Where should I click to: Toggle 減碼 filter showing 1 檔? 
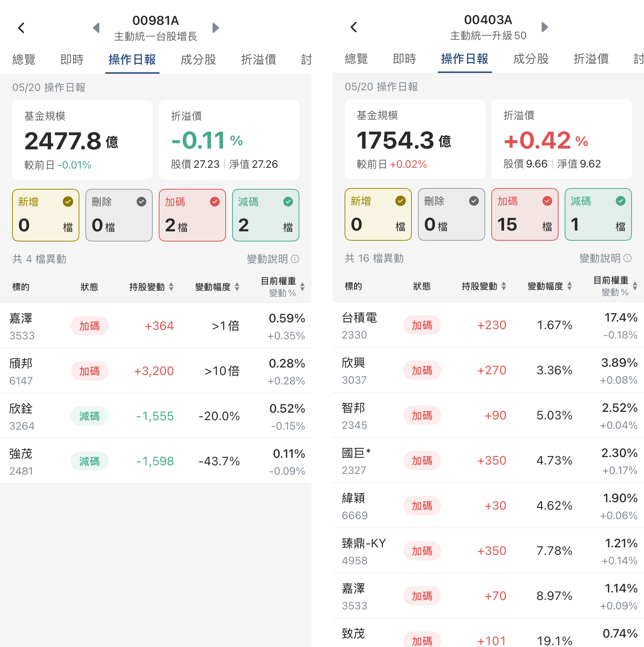598,214
